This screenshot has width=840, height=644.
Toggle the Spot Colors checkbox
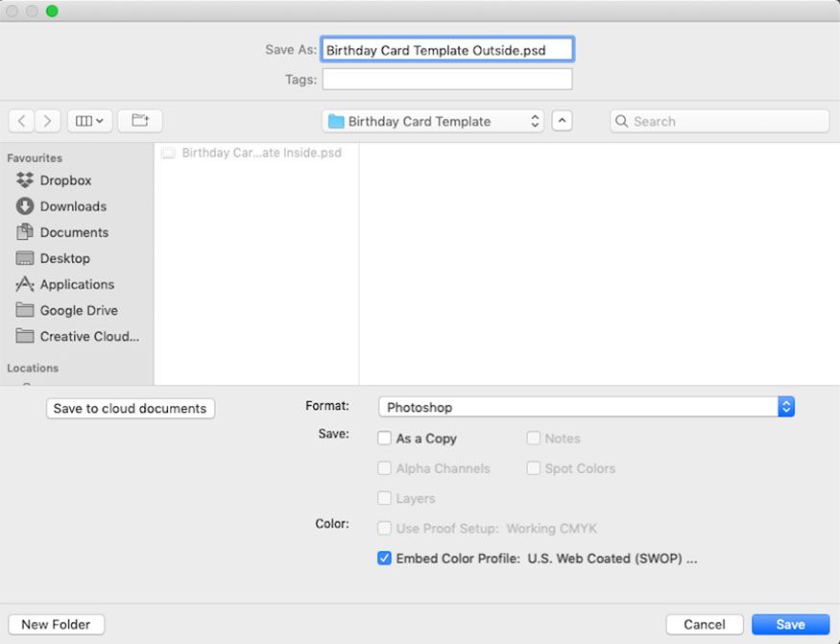(533, 468)
